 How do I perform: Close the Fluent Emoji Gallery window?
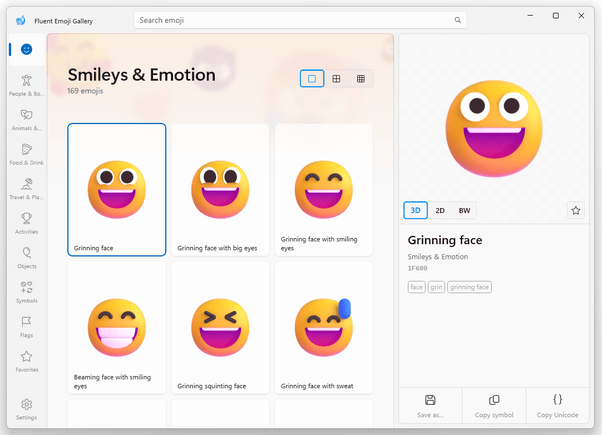click(x=581, y=15)
